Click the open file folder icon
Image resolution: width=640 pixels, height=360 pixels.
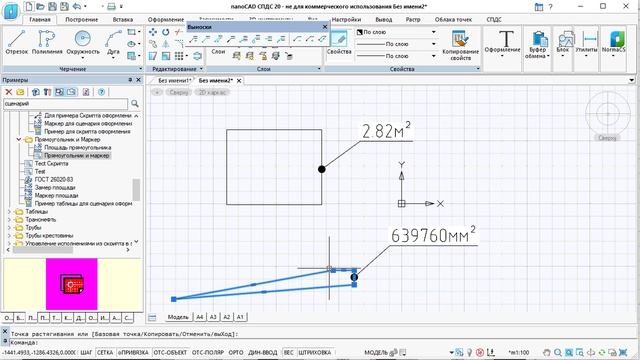point(40,6)
